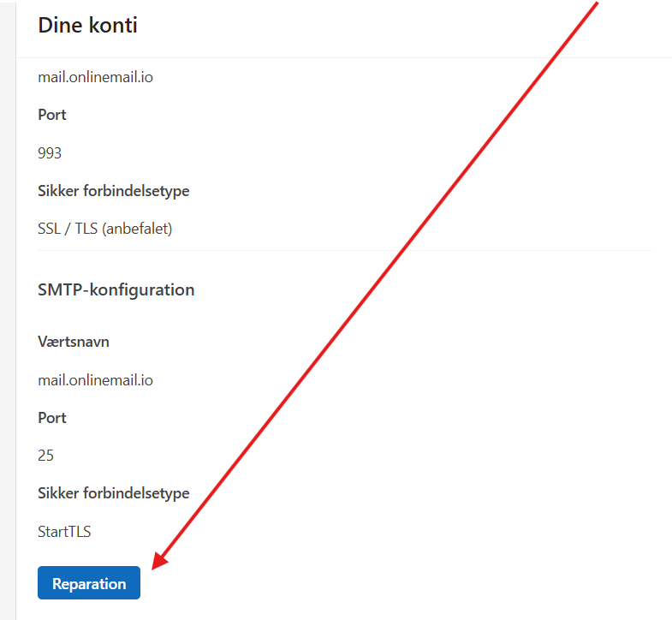This screenshot has width=672, height=620.
Task: Click the separator line below the Dine konti header
Action: [344, 57]
